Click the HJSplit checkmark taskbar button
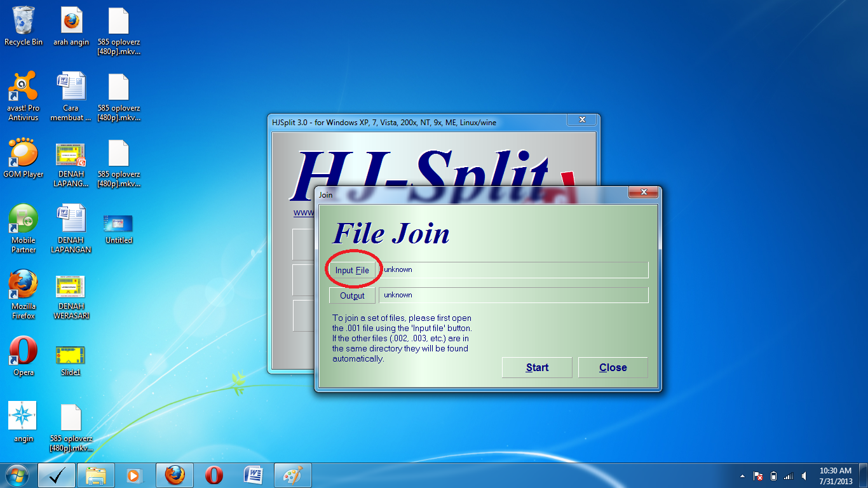The image size is (868, 488). tap(57, 475)
